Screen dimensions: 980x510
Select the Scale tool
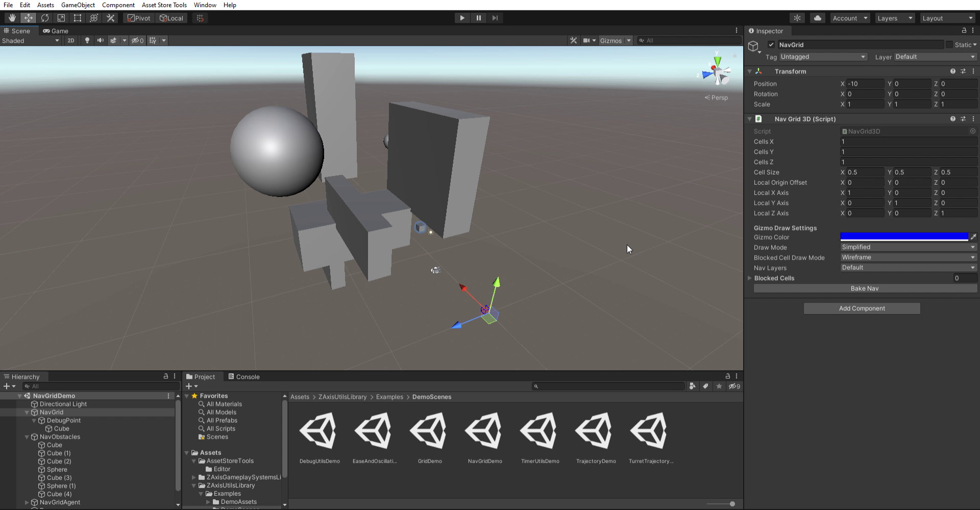pyautogui.click(x=61, y=18)
